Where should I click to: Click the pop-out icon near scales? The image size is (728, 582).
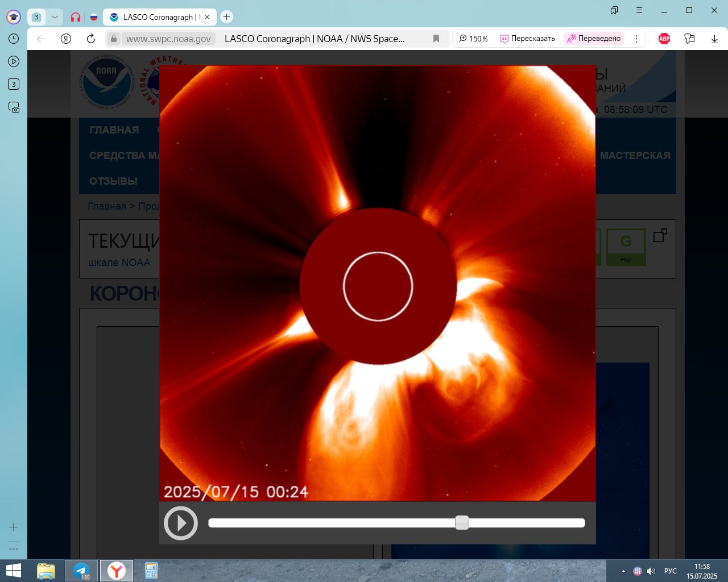click(660, 235)
